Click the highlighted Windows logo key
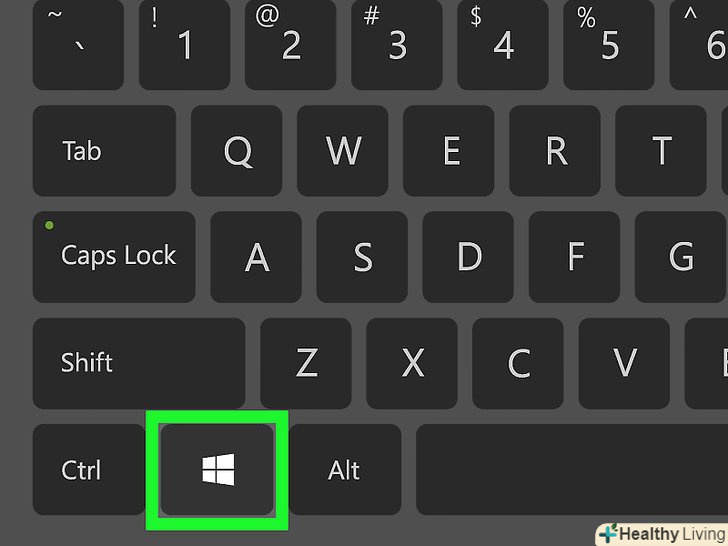The width and height of the screenshot is (728, 546). pos(217,469)
